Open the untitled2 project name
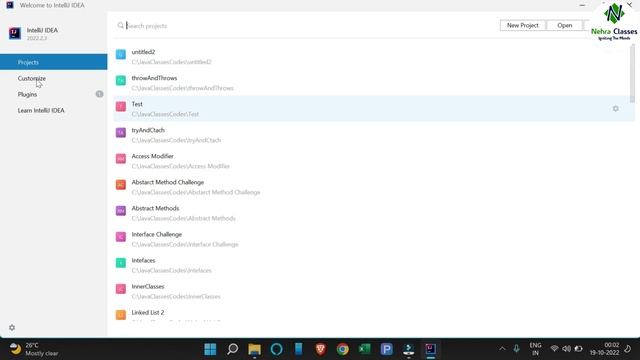The height and width of the screenshot is (360, 640). click(143, 52)
